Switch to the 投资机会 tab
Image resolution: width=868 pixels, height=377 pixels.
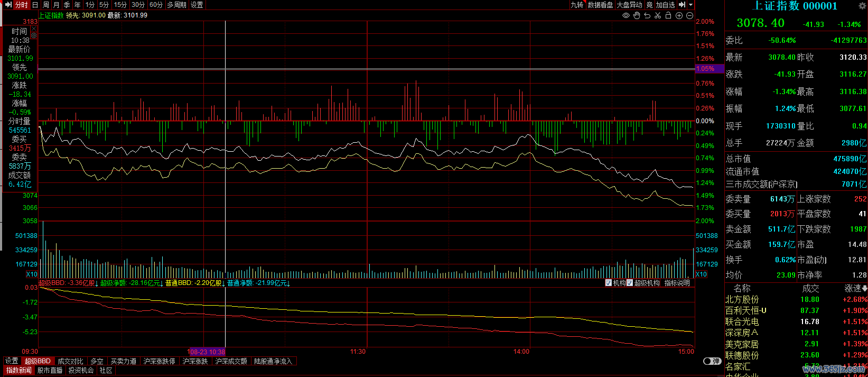[81, 371]
